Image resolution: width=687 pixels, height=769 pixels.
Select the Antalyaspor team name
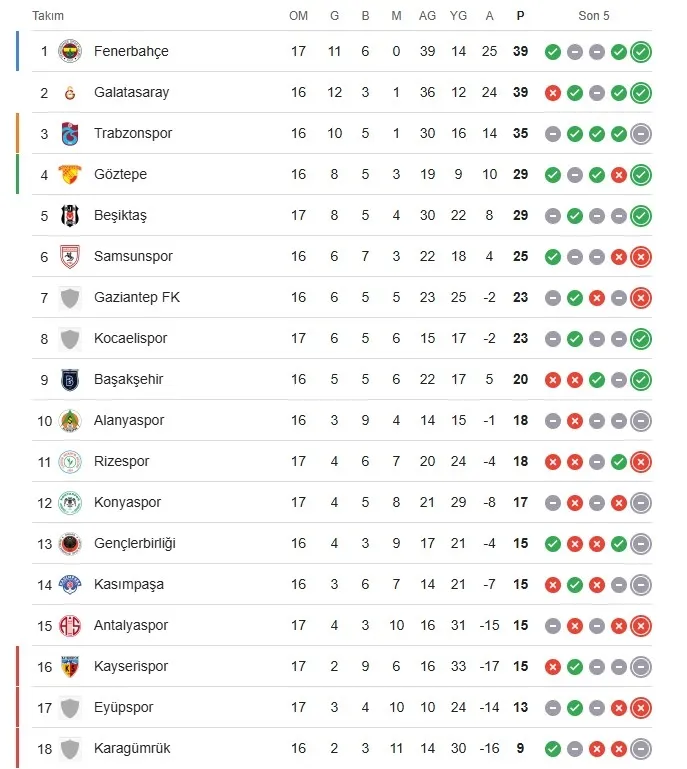130,625
